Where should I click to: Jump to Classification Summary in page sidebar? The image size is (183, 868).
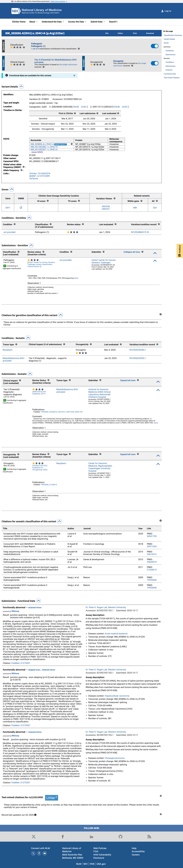[173, 35]
